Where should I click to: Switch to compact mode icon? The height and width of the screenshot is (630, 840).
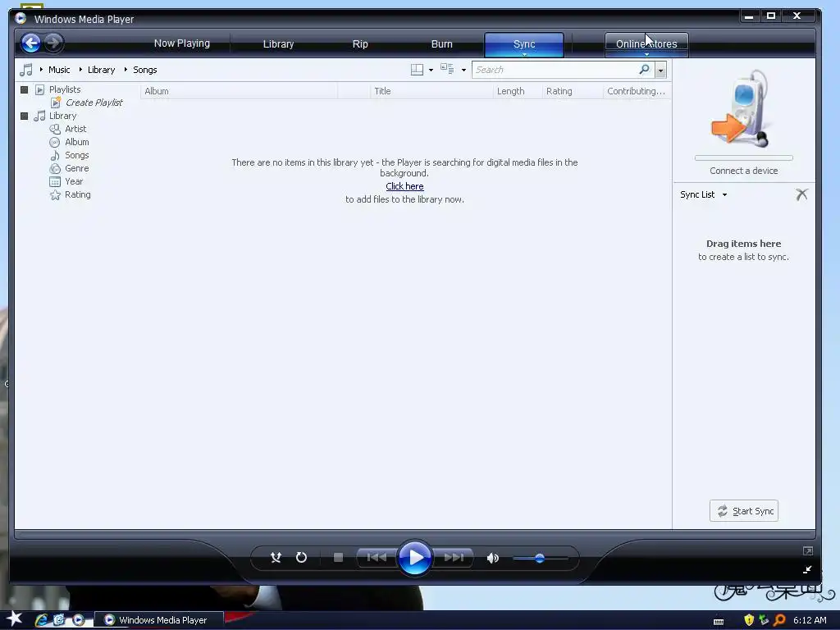[x=807, y=569]
